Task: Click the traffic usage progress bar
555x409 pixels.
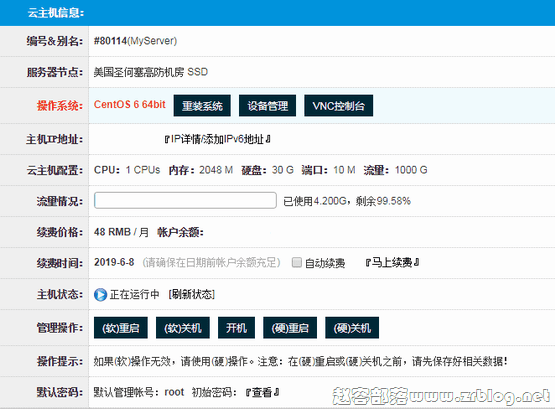Action: (185, 201)
